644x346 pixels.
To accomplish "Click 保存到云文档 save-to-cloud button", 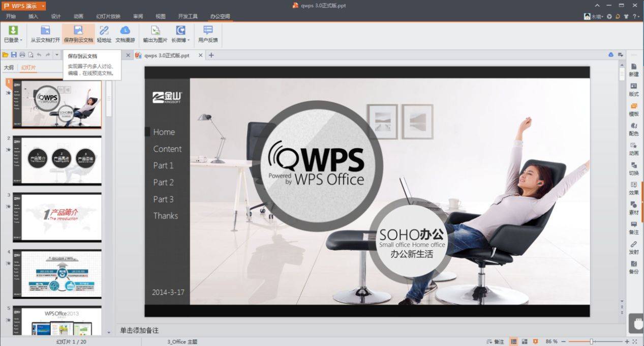I will point(78,34).
